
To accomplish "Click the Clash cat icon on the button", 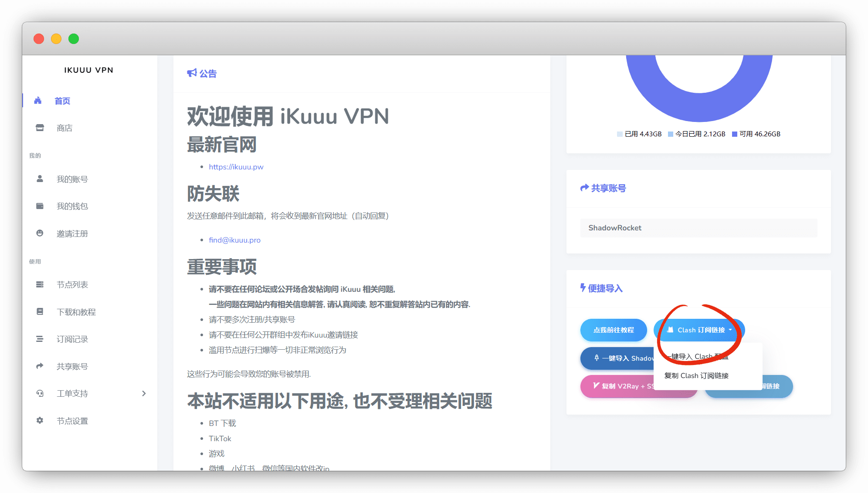I will pyautogui.click(x=670, y=330).
